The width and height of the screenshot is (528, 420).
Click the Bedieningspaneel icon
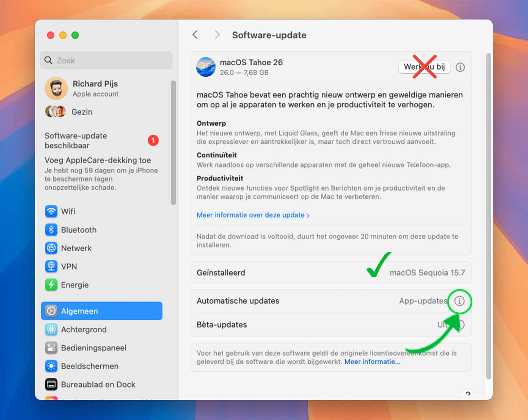click(51, 348)
